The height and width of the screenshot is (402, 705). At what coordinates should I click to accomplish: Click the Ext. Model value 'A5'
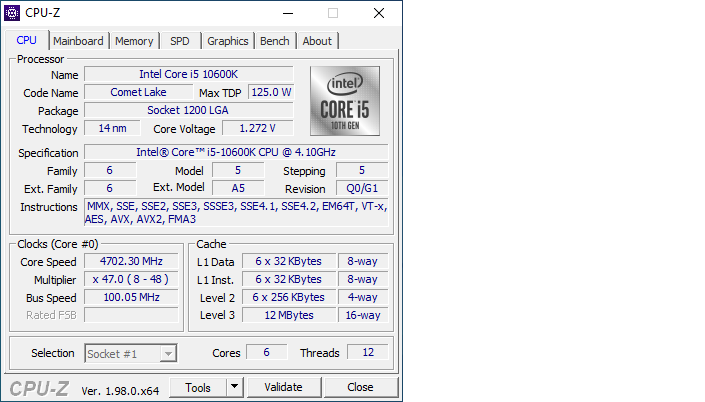tap(238, 188)
